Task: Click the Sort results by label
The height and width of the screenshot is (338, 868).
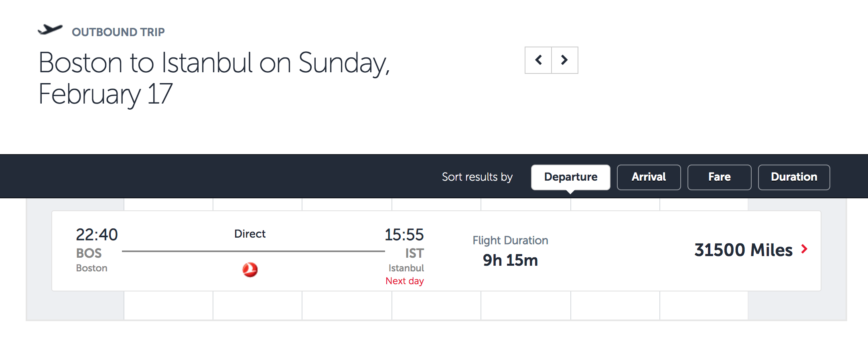Action: [477, 177]
